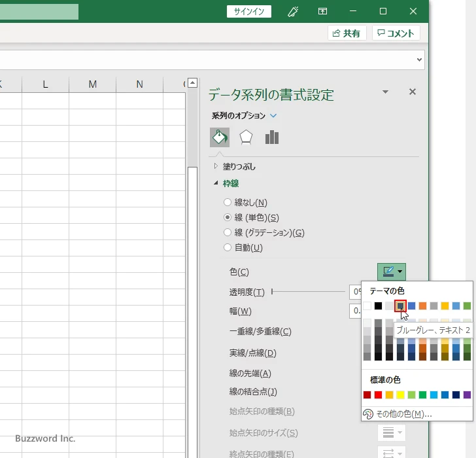Click the 幅(W) width input field
This screenshot has width=476, height=458.
tap(356, 311)
